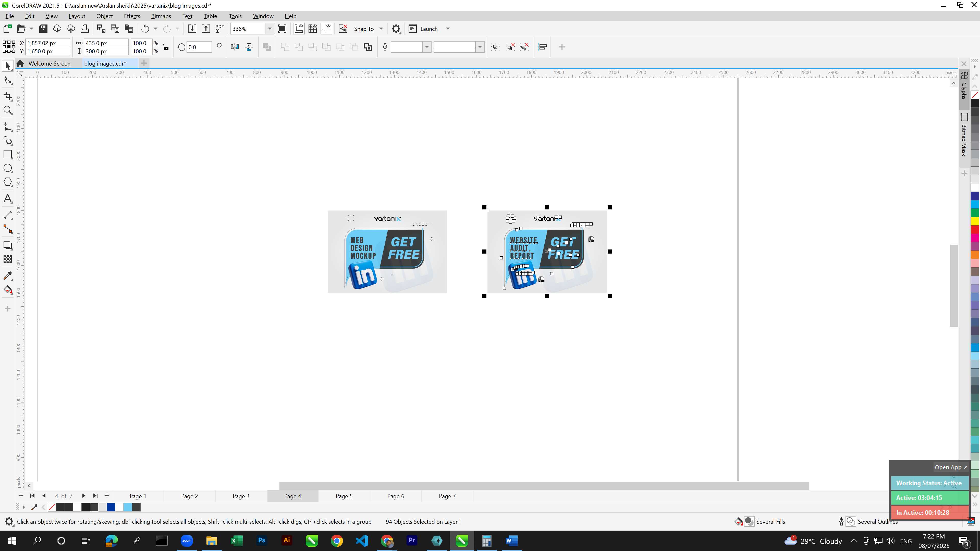Select the Polygon tool

(8, 182)
